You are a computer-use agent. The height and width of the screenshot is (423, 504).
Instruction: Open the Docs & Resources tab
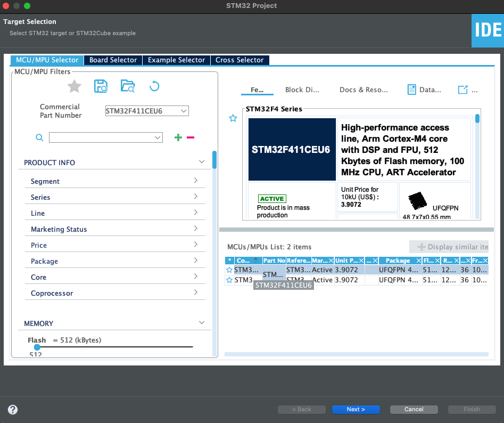coord(363,90)
